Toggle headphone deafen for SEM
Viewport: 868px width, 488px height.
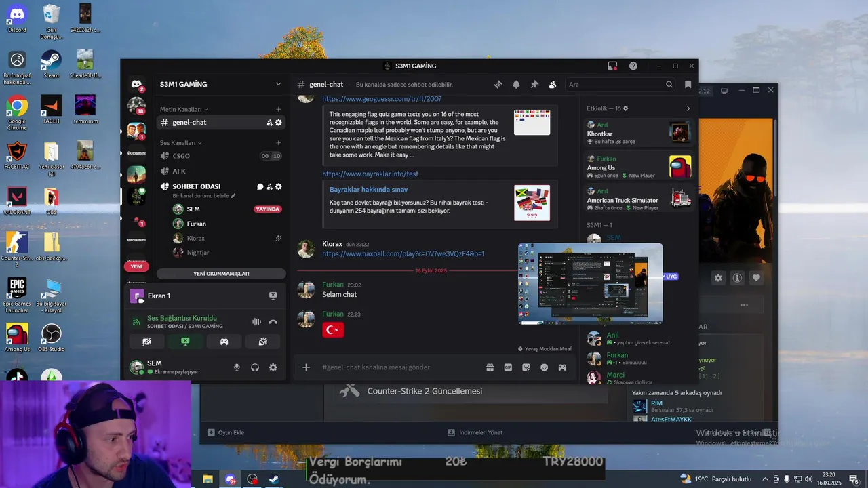(x=255, y=367)
